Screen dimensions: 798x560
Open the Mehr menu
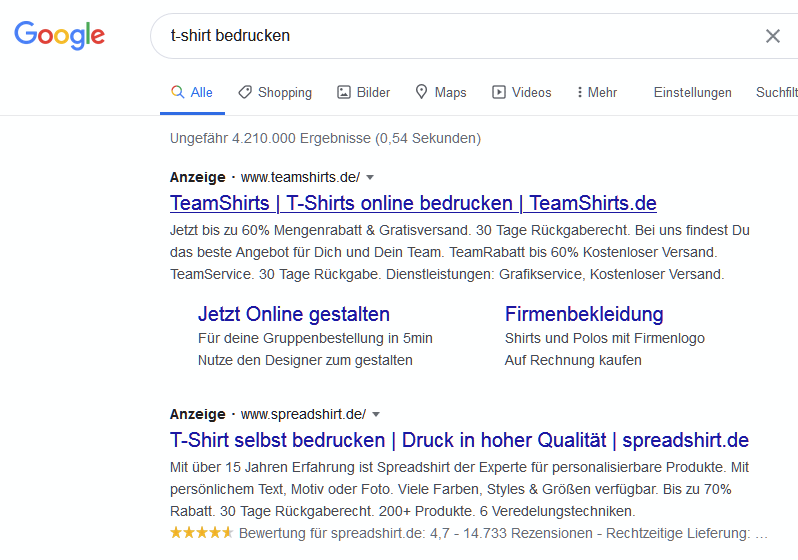[x=596, y=93]
